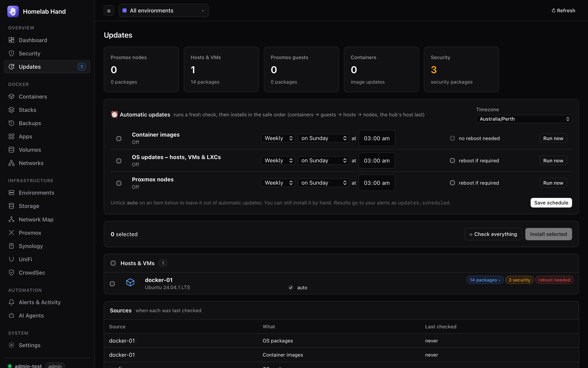Click the Homelab Hand logo icon
This screenshot has width=588, height=368.
pyautogui.click(x=13, y=11)
